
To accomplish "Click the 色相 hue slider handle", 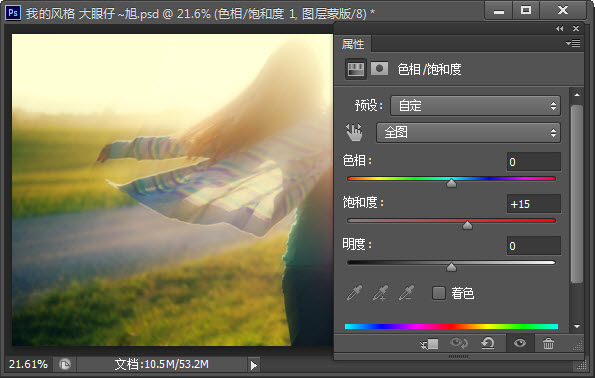I will 451,183.
